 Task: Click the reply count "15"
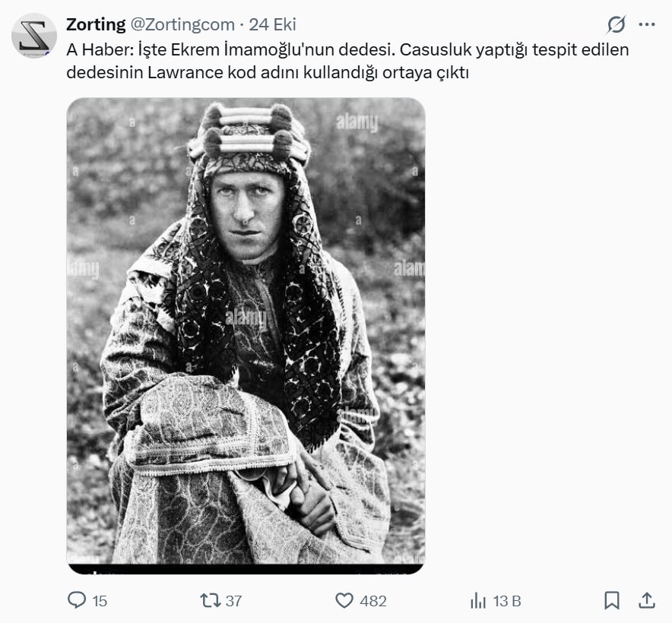(x=100, y=601)
